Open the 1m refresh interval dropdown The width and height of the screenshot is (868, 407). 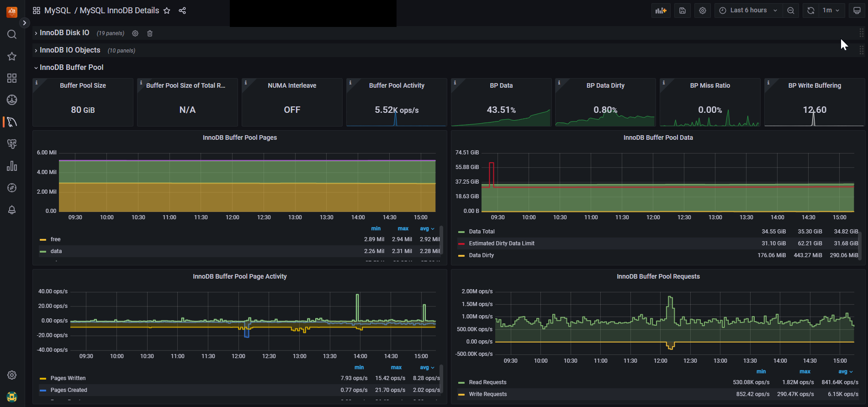point(831,11)
